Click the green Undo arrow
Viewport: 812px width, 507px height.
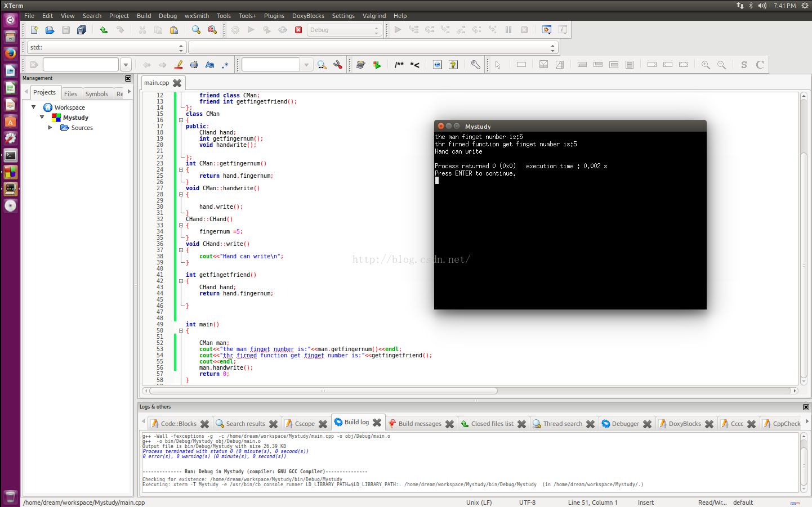pos(104,30)
